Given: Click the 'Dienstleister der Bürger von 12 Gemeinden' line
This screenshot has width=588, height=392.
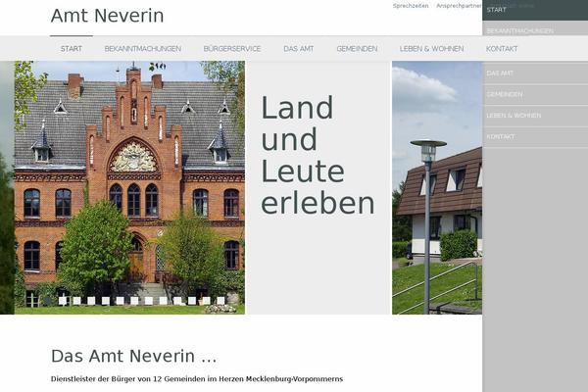Looking at the screenshot, I should click(x=197, y=379).
